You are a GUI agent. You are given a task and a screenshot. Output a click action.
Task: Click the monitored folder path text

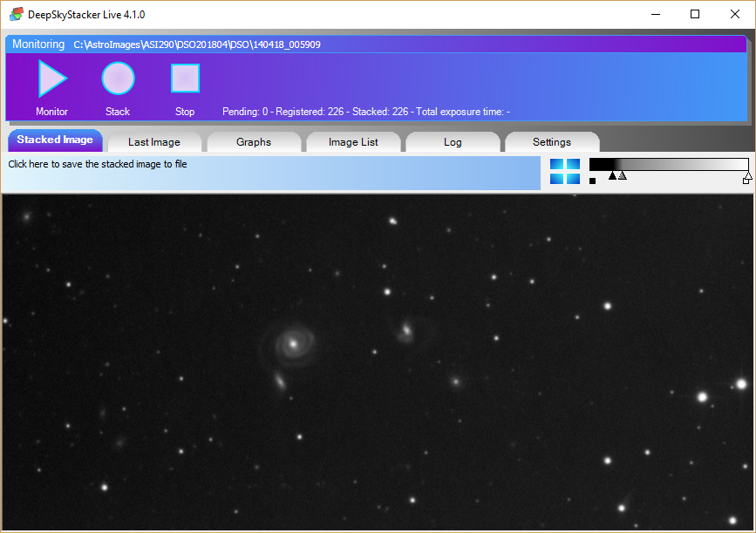point(197,44)
